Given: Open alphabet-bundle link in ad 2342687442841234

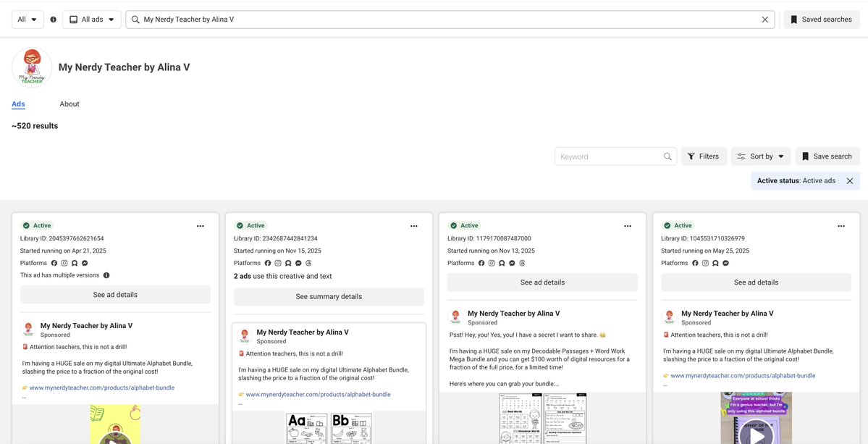Looking at the screenshot, I should 319,395.
